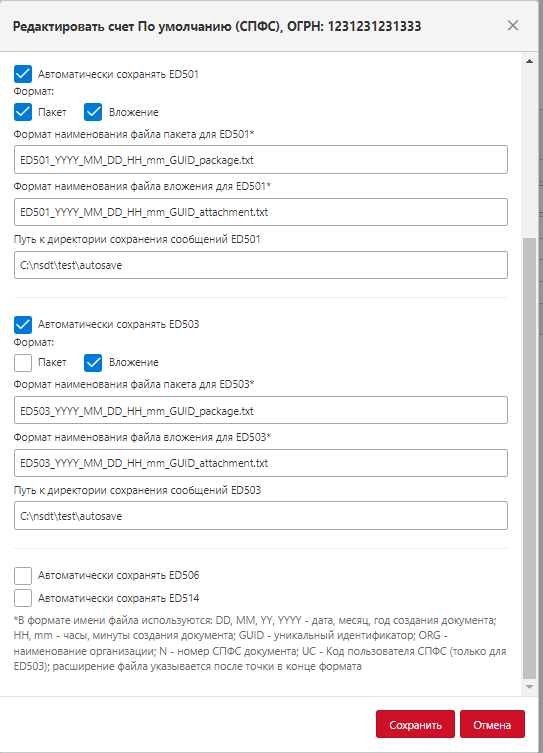This screenshot has height=753, width=543.
Task: Edit the ED501 package file name format field
Action: click(x=261, y=159)
